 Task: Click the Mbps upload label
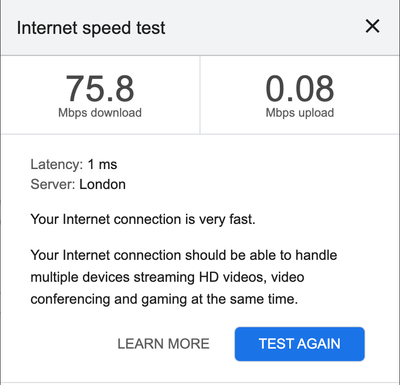(x=300, y=113)
